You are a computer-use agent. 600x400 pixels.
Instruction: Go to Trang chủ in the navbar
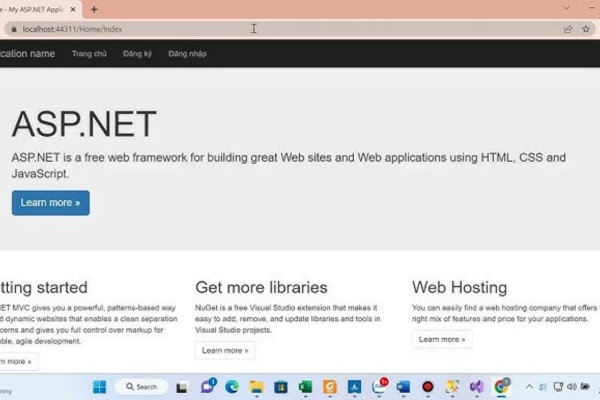point(89,54)
